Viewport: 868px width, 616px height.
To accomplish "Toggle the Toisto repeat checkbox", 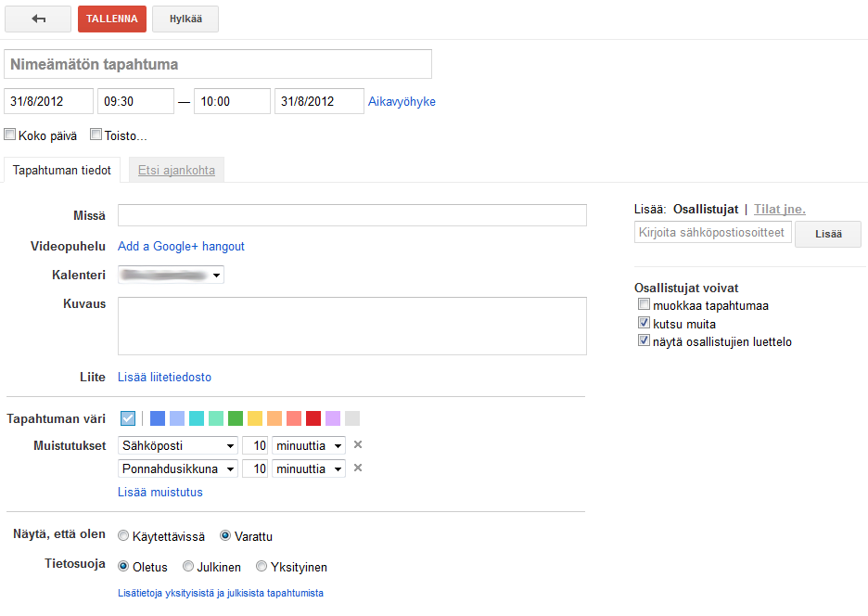I will [x=96, y=135].
